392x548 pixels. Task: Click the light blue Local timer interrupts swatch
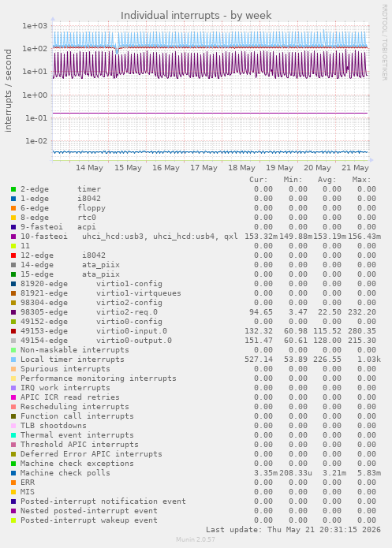13,360
